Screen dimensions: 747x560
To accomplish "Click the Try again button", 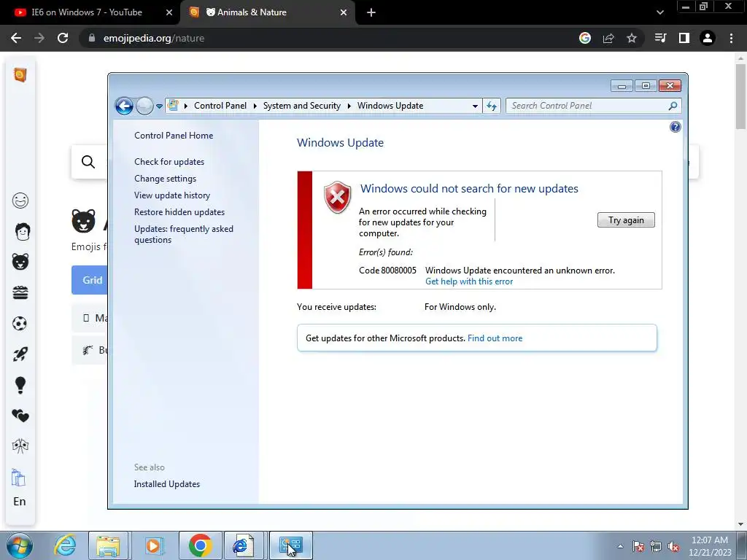I will pos(626,220).
